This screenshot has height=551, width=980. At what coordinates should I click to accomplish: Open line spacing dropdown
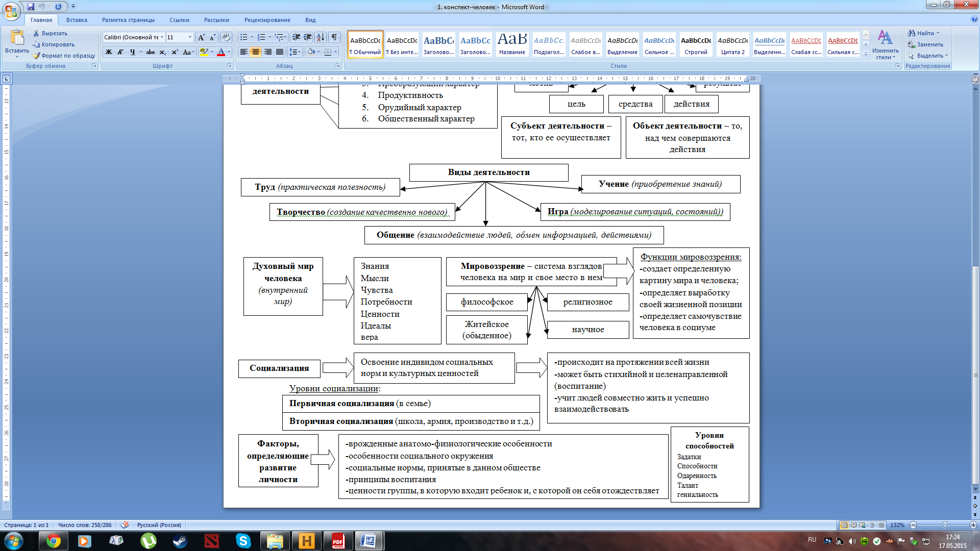(295, 52)
